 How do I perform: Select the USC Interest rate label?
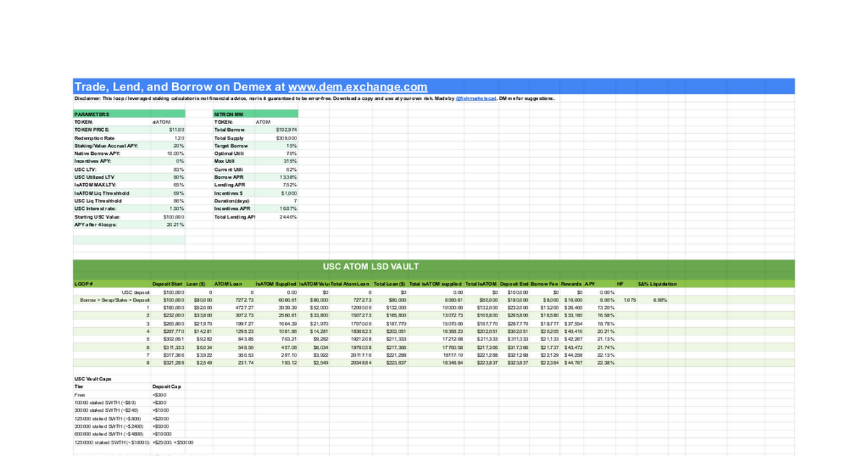tap(112, 208)
